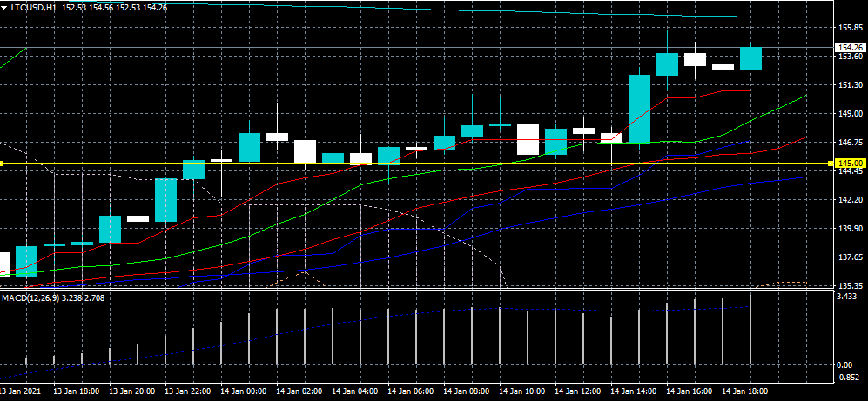The width and height of the screenshot is (868, 401).
Task: Click the tall cyan candle at 14:00
Action: click(x=639, y=109)
